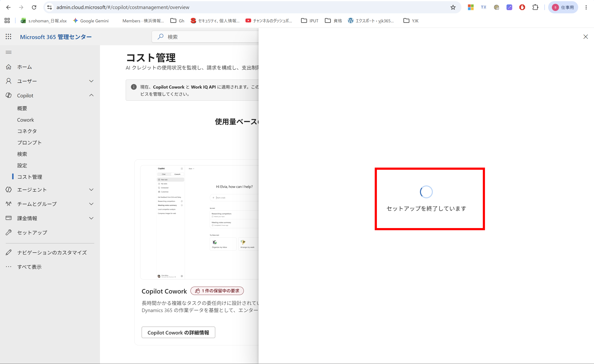Bookmark this page with the star icon

point(453,7)
